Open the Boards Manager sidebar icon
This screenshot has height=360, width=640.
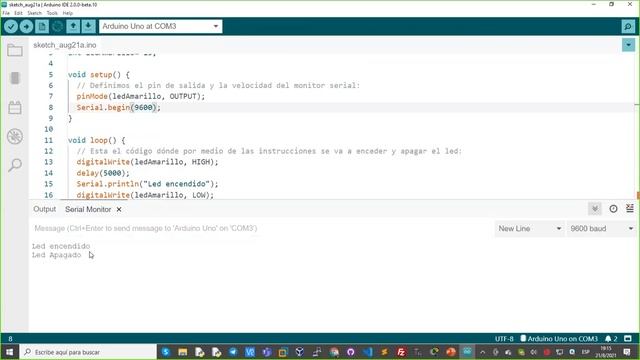tap(15, 78)
